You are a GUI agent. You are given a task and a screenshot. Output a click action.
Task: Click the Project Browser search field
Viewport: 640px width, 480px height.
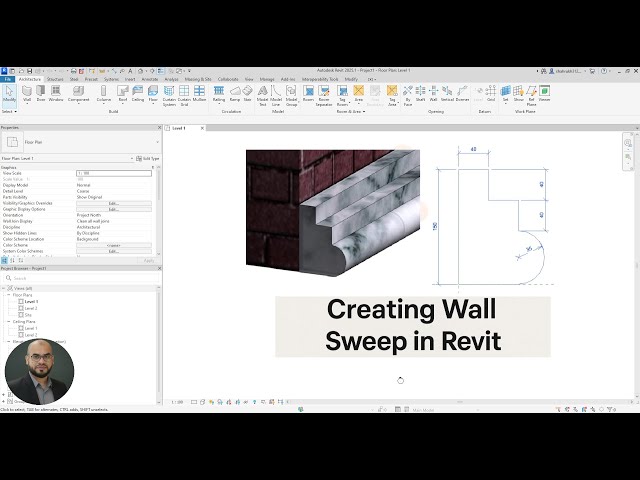point(81,278)
